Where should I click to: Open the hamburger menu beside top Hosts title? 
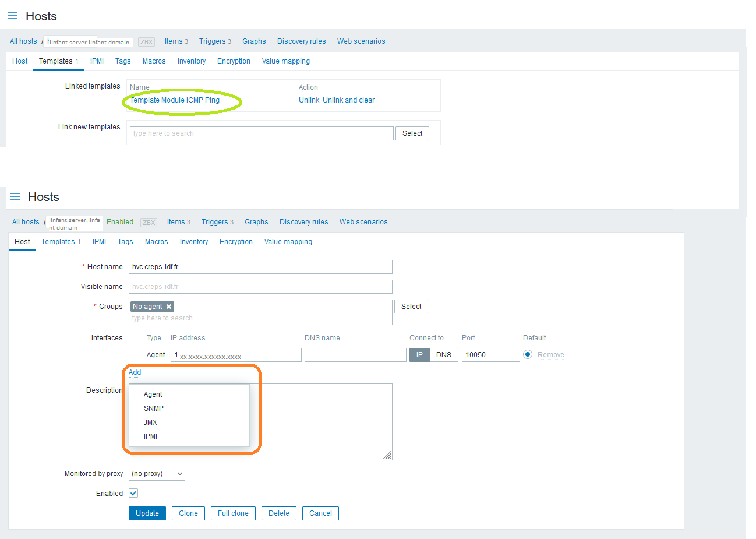point(13,16)
